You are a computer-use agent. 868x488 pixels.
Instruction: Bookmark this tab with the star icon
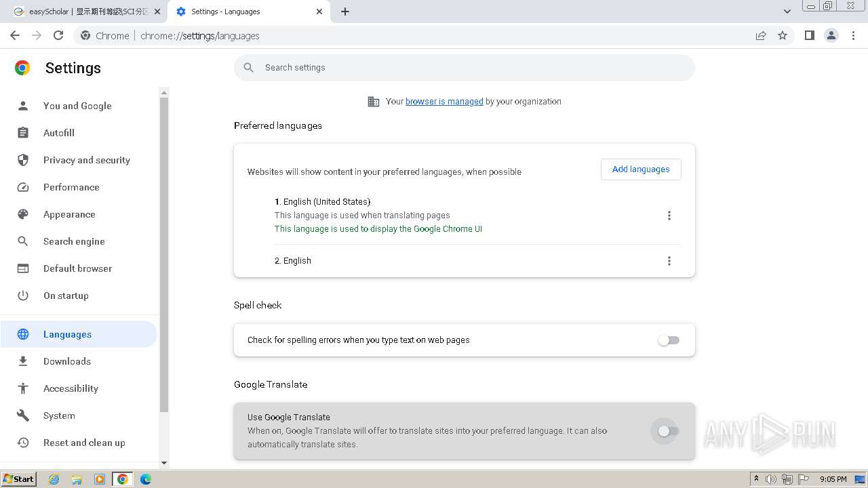[x=783, y=35]
